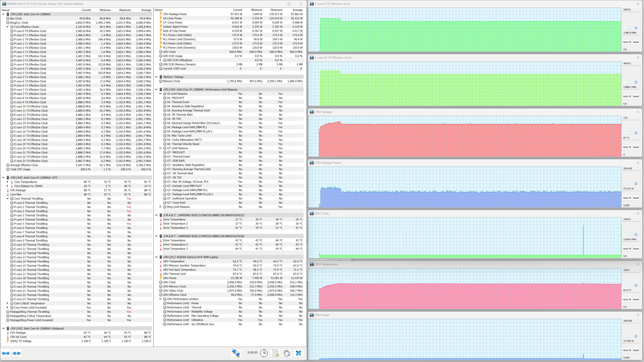The height and width of the screenshot is (362, 644).
Task: Click the Average column header in right pane
Action: (297, 10)
